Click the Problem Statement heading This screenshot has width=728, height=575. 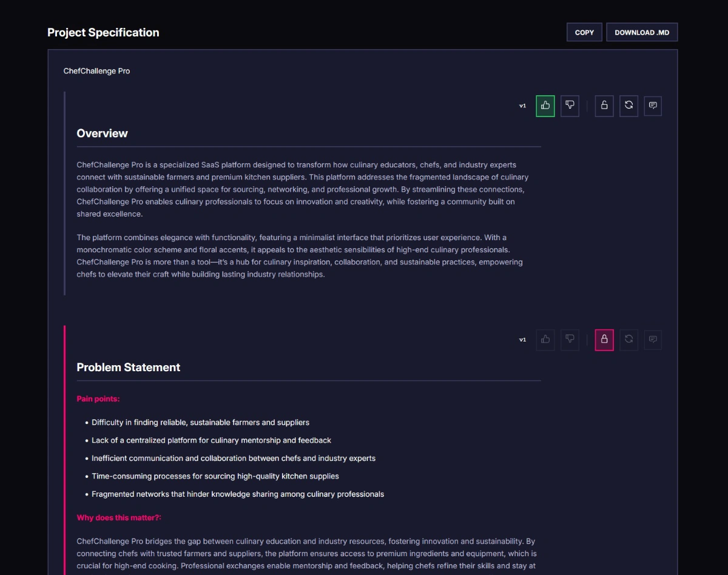tap(128, 368)
